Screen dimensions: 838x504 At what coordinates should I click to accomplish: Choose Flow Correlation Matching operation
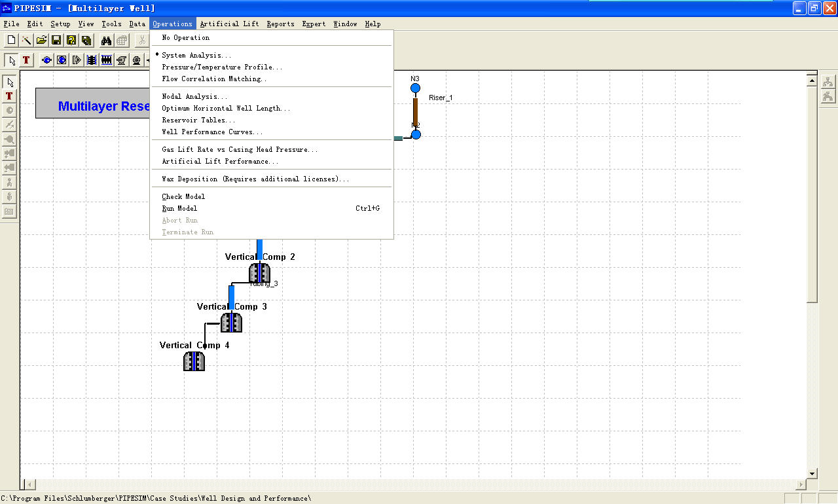pyautogui.click(x=272, y=79)
